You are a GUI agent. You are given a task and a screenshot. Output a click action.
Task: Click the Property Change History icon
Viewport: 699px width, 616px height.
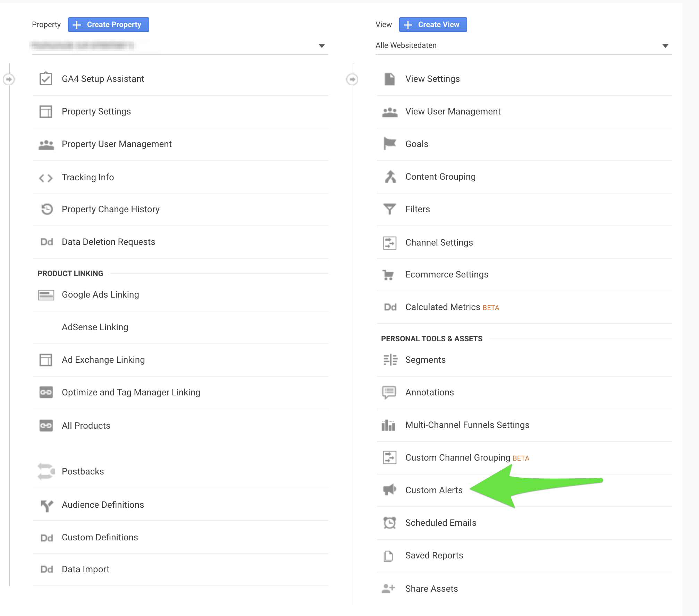click(47, 209)
